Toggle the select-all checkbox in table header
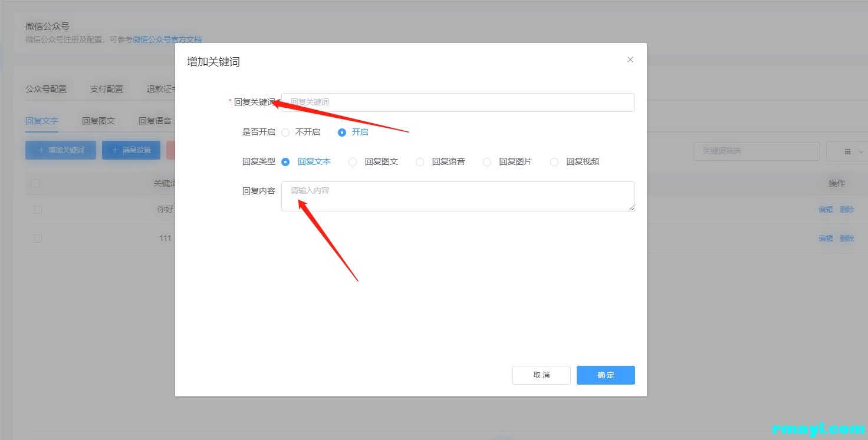Image resolution: width=868 pixels, height=440 pixels. [35, 183]
